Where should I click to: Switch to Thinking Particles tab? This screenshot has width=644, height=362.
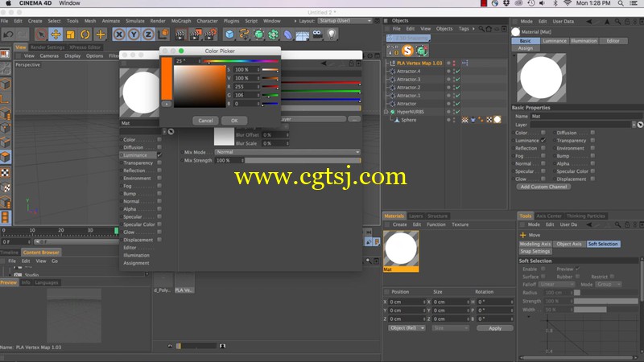tap(586, 216)
